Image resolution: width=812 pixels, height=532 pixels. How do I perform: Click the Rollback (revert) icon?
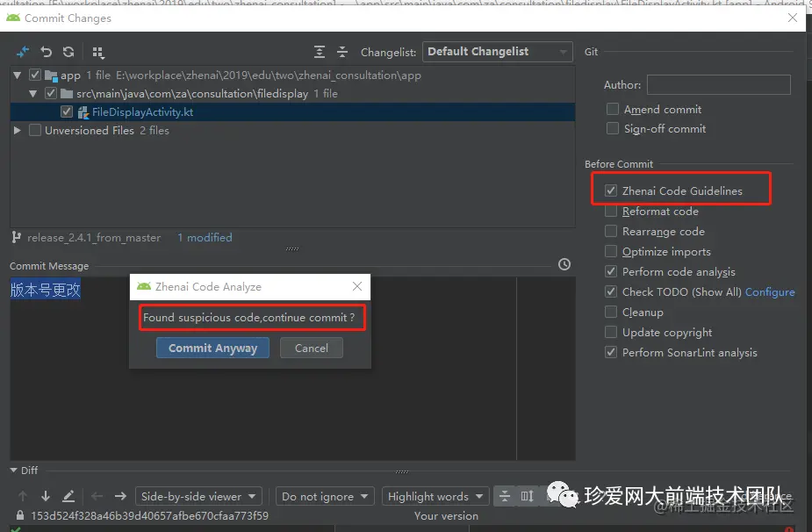[47, 52]
